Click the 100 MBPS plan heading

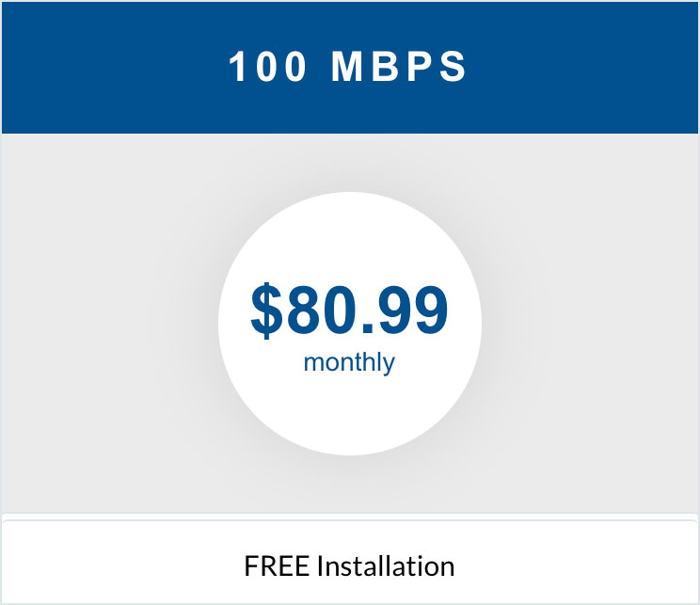point(347,67)
